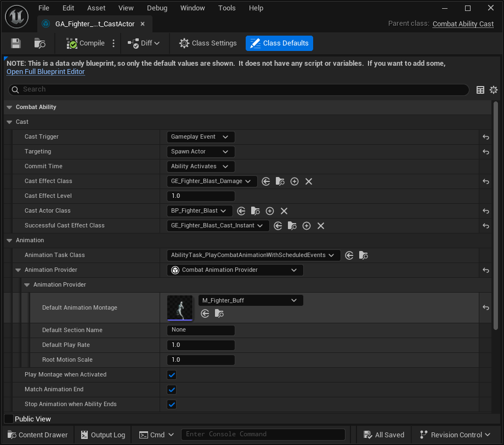504x445 pixels.
Task: Click the M_Fighter_Buff montage thumbnail
Action: [180, 307]
